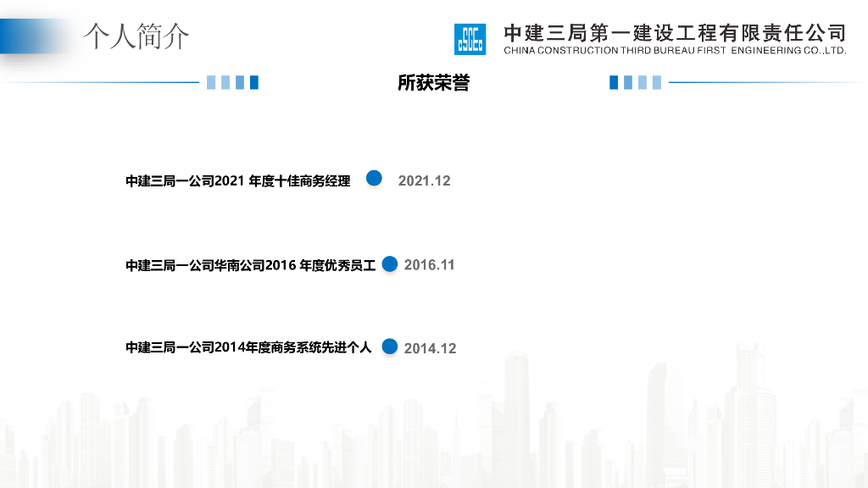Click the company name 中建三局第一建设工程有限责任公司
This screenshot has height=488, width=868.
675,33
